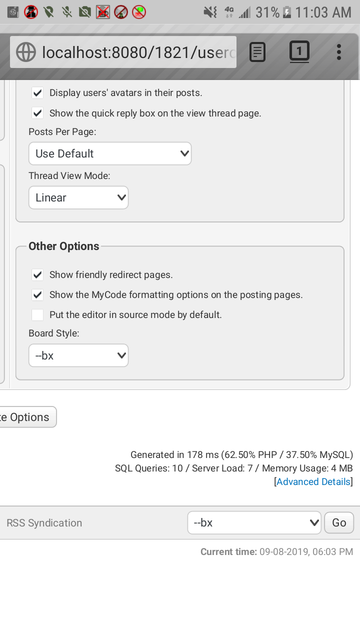This screenshot has width=360, height=640.
Task: Tap the first notification icon in status bar
Action: (x=13, y=12)
